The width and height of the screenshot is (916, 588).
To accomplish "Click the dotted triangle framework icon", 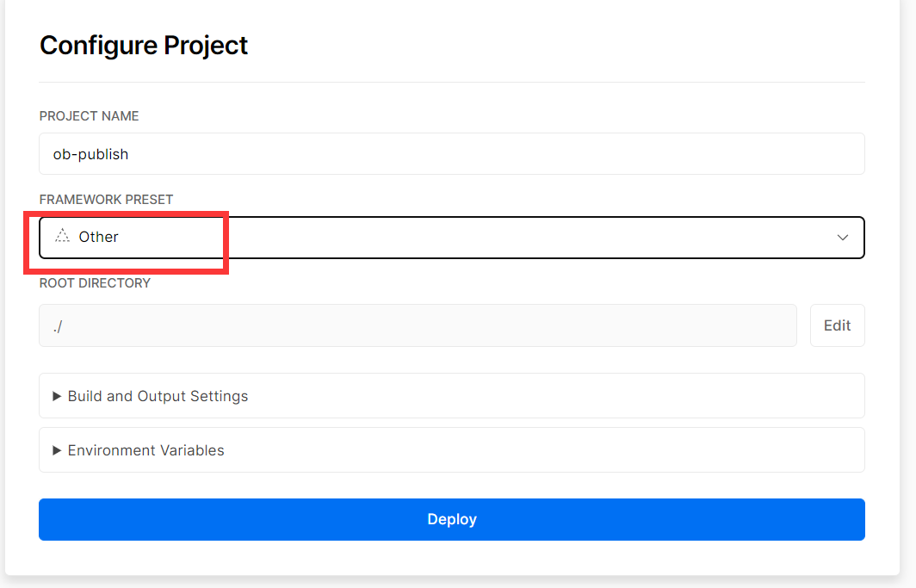I will [x=62, y=236].
